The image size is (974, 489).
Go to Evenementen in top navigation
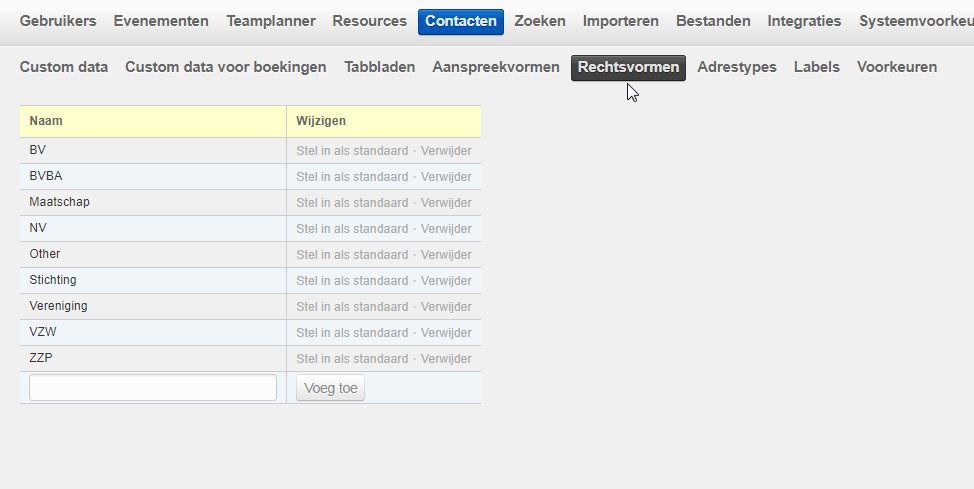tap(161, 21)
